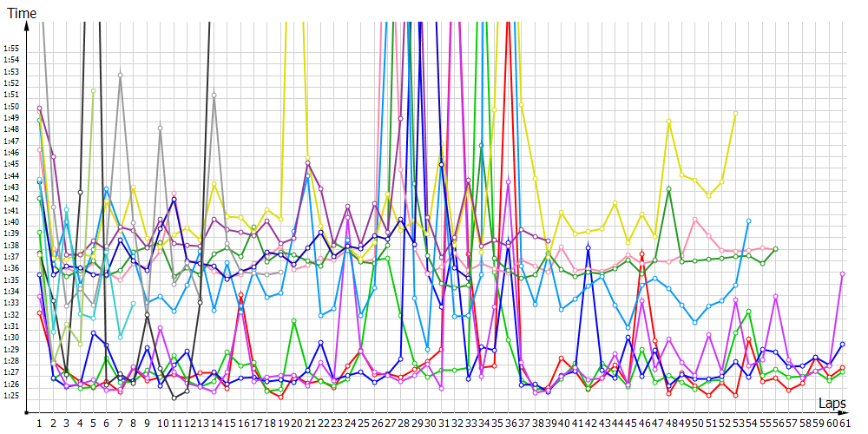Click lap number 1 on the horizontal axis

tap(40, 423)
